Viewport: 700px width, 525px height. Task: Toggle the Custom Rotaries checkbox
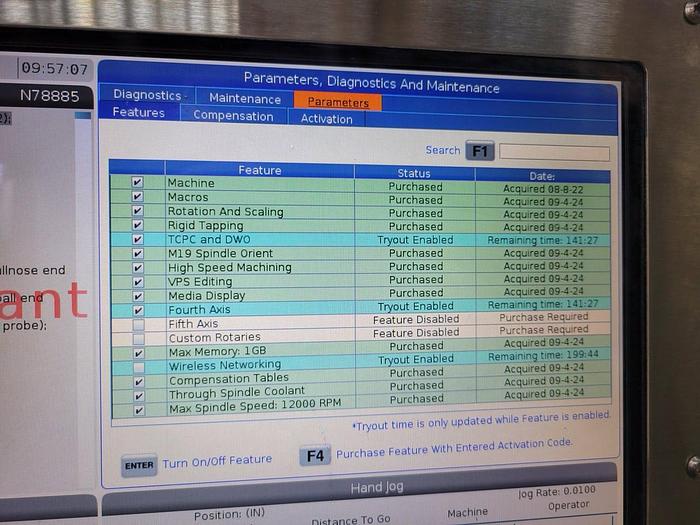pos(138,338)
